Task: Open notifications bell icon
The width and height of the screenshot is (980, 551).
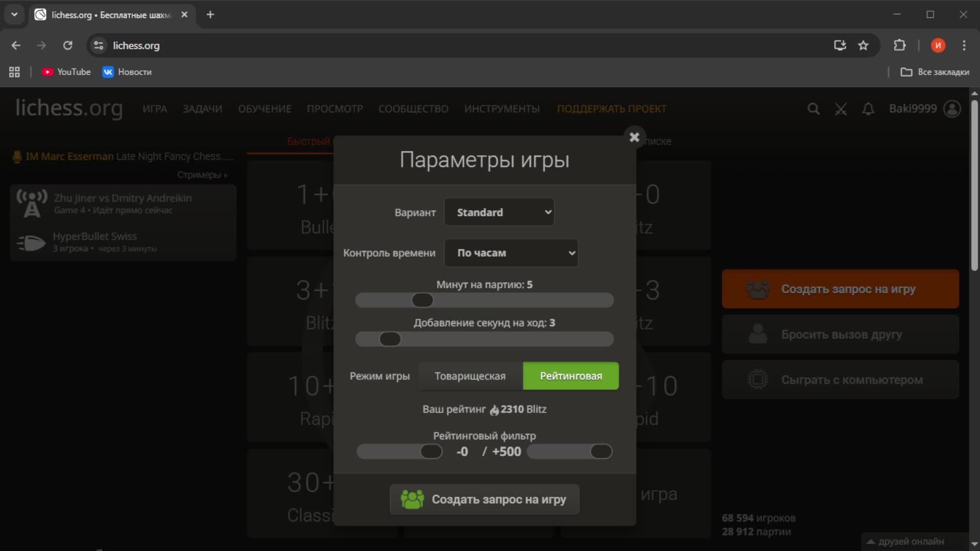Action: pyautogui.click(x=868, y=109)
